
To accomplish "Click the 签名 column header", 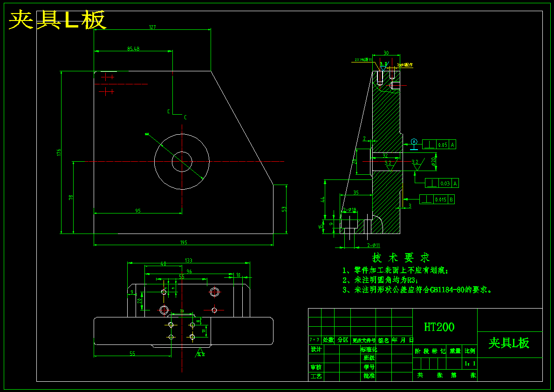I will [384, 340].
